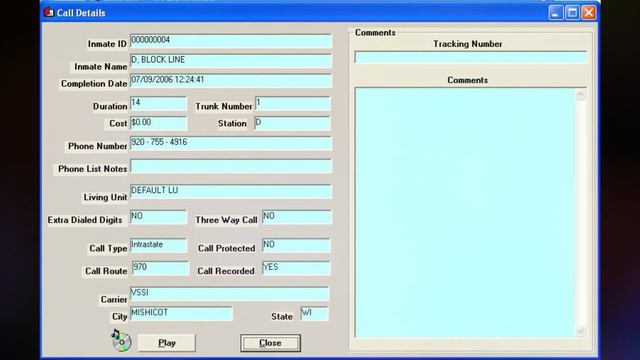Click the Duration label text

110,107
